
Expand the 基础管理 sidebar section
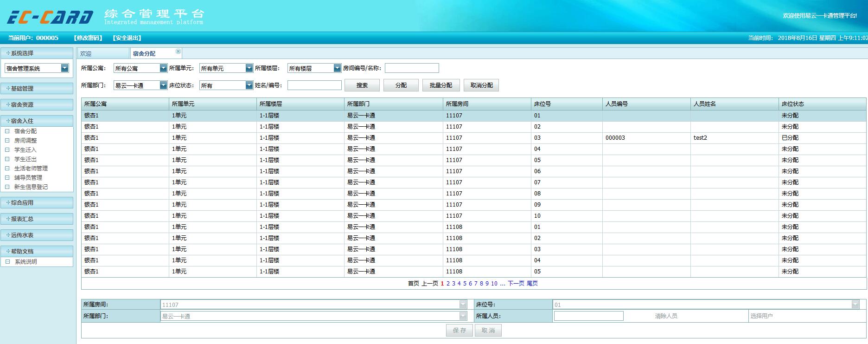(37, 88)
